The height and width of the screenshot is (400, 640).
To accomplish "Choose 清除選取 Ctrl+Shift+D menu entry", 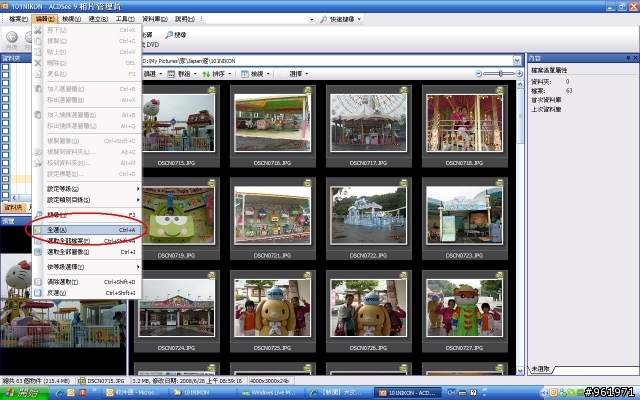I will (x=87, y=282).
